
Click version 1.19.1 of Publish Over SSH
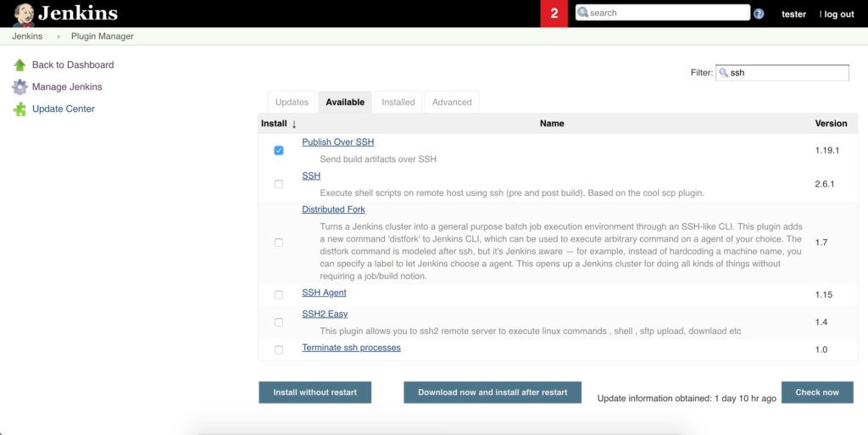click(827, 151)
